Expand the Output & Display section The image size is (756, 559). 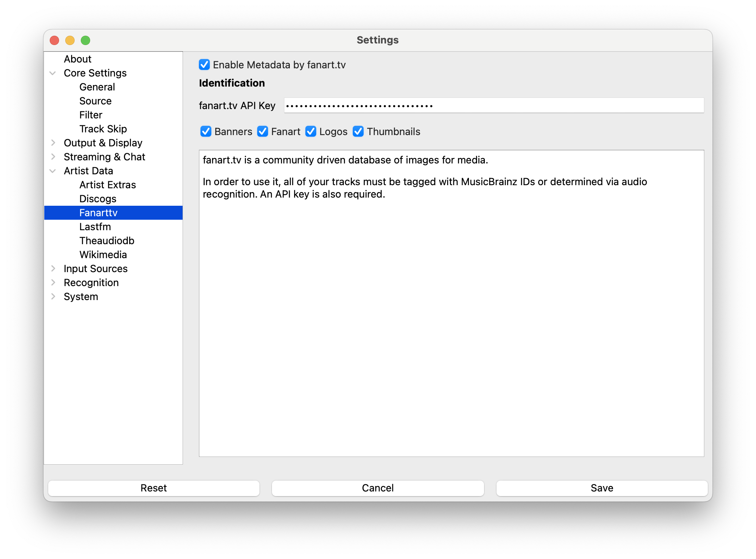click(x=53, y=143)
